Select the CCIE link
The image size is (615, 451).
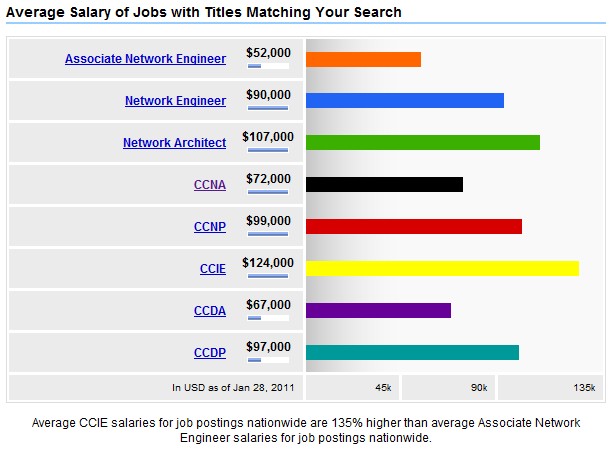(x=213, y=269)
